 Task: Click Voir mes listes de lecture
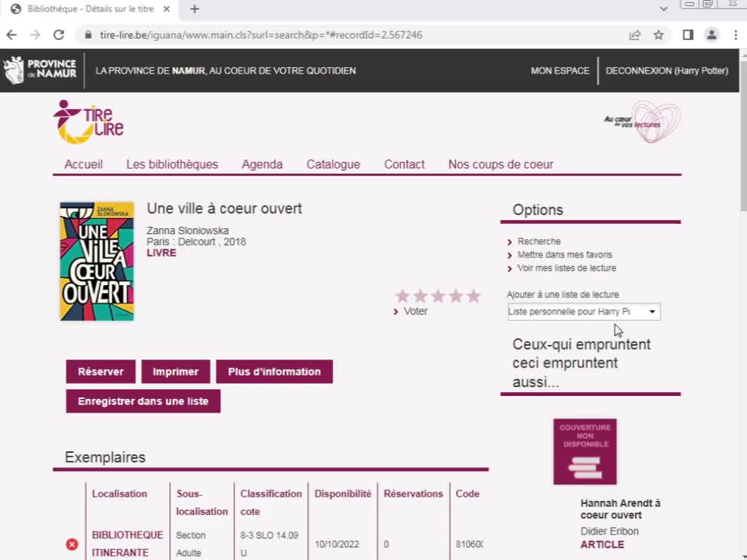[566, 268]
